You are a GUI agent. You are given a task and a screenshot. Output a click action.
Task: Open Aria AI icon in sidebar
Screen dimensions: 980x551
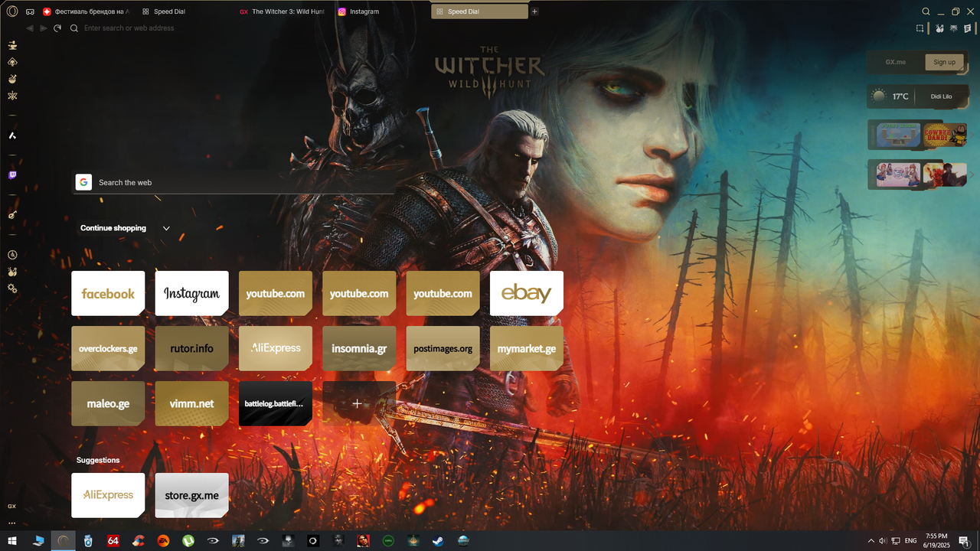pos(12,135)
